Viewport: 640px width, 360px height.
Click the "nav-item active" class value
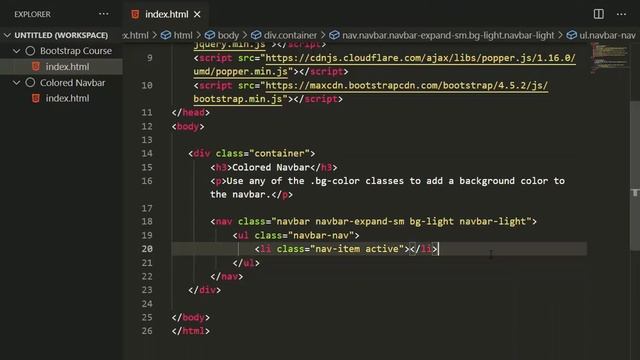[357, 249]
